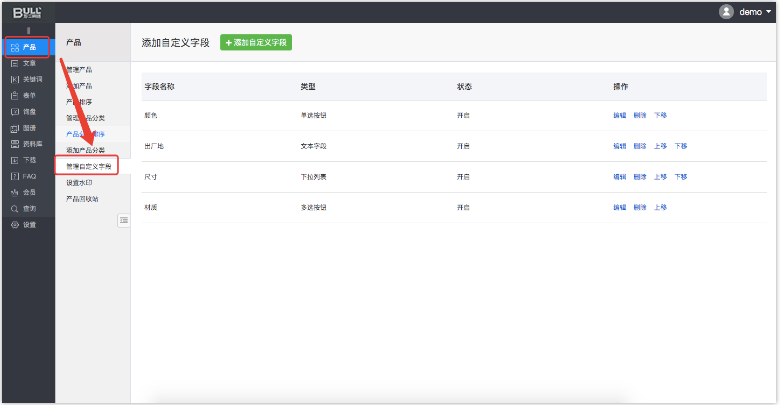This screenshot has height=405, width=780.
Task: Open 产品回收站 in the submenu
Action: click(82, 198)
